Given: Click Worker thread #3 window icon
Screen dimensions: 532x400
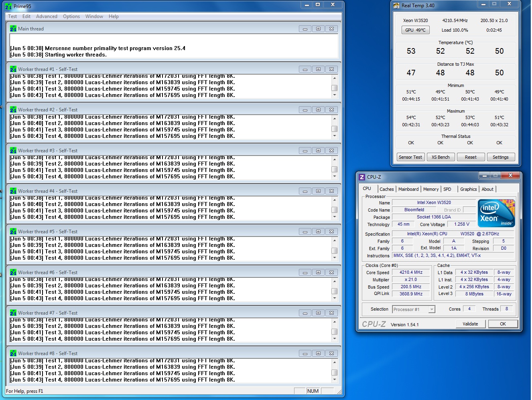Looking at the screenshot, I should [x=13, y=150].
